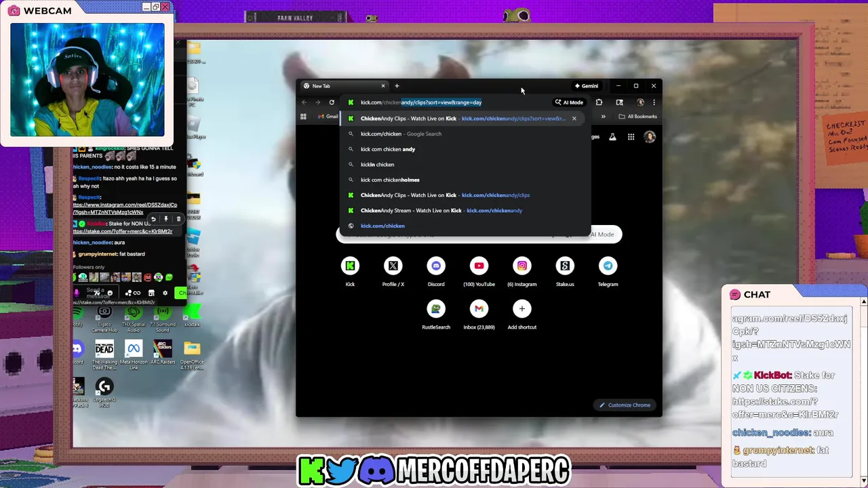Open the Gmail Inbox shortcut tile
This screenshot has height=488, width=868.
pyautogui.click(x=479, y=314)
